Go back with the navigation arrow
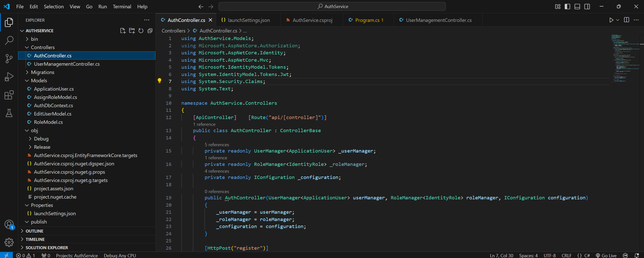Screen dimensions: 644x258 [x=201, y=7]
